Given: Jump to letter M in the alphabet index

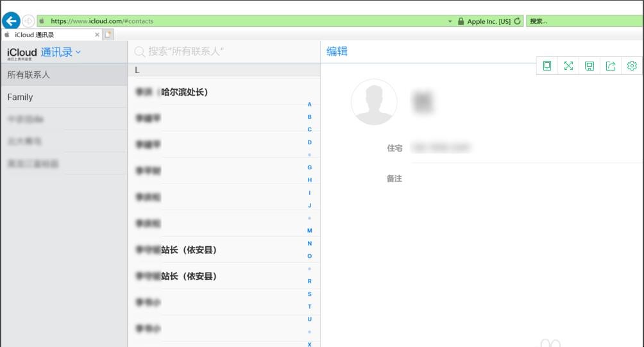Looking at the screenshot, I should (310, 230).
